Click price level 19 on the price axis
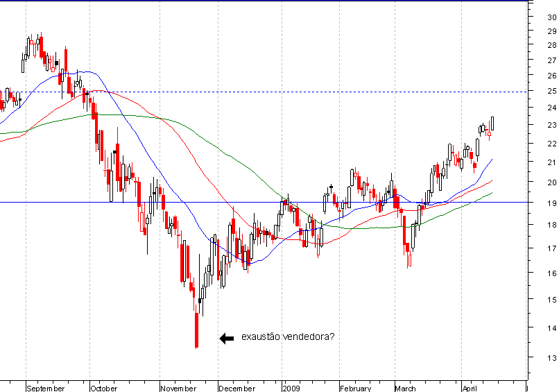This screenshot has width=559, height=392. tap(552, 203)
